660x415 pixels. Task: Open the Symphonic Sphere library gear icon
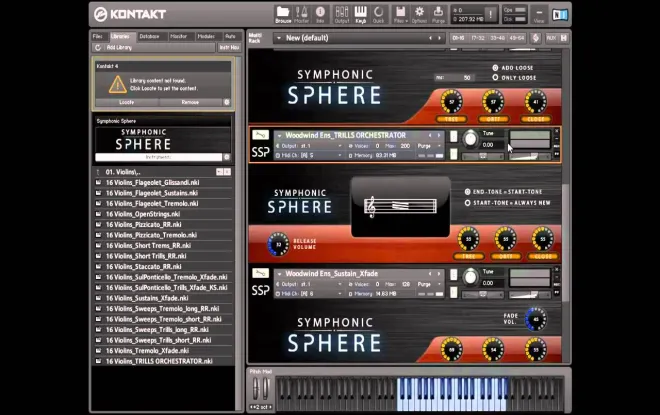[x=227, y=157]
